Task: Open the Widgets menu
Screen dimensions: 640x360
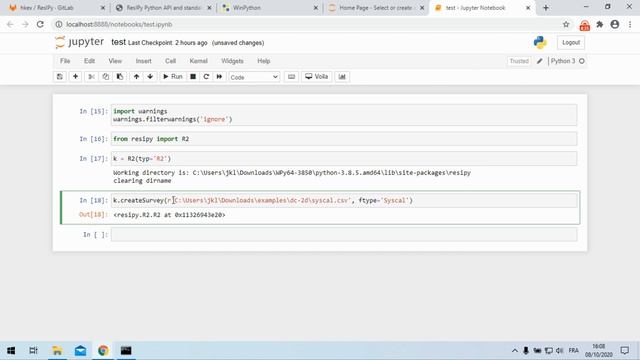Action: point(232,61)
